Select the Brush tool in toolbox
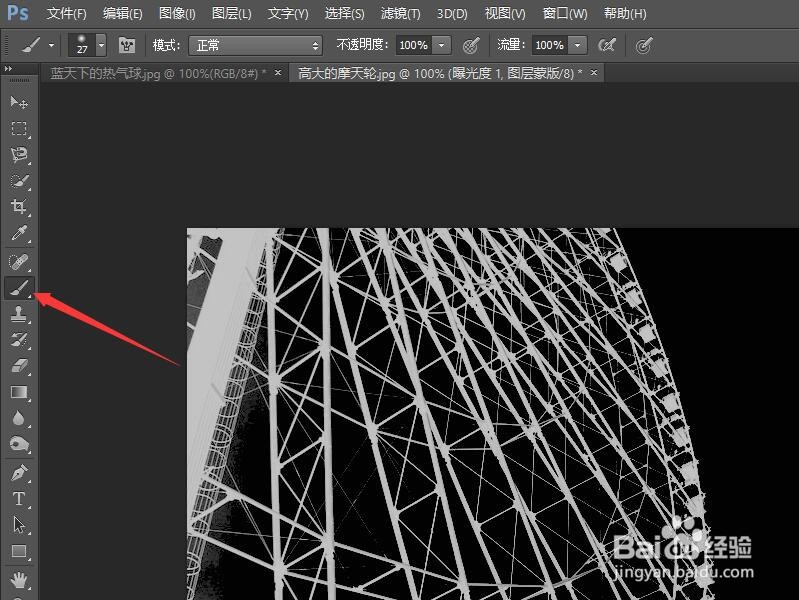The width and height of the screenshot is (799, 600). 19,289
